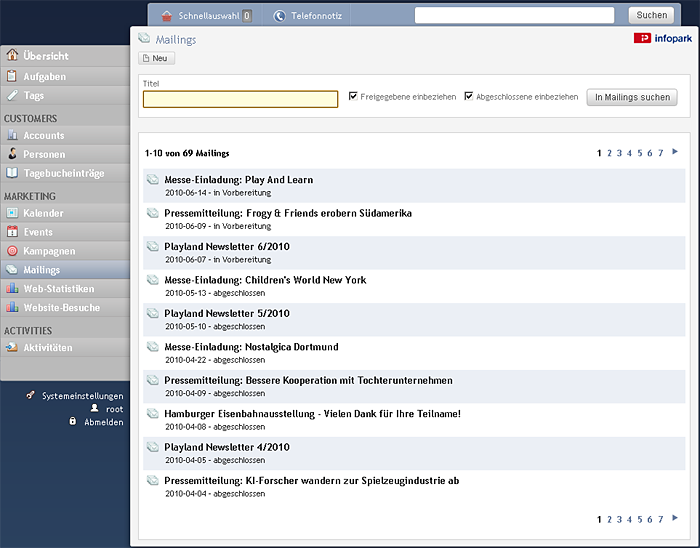Viewport: 700px width, 548px height.
Task: Click the In Mailings suchen button
Action: point(632,97)
